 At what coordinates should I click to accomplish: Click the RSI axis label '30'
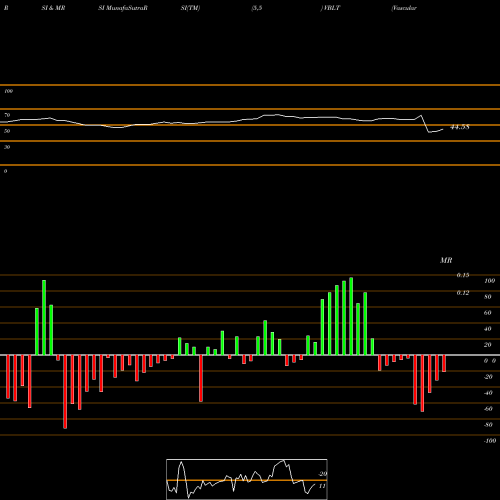click(x=7, y=147)
